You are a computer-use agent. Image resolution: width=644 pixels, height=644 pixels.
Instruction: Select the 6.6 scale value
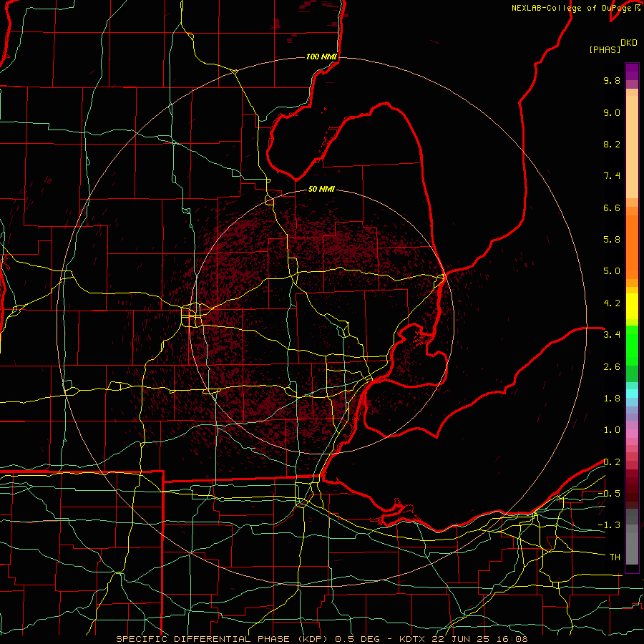612,208
